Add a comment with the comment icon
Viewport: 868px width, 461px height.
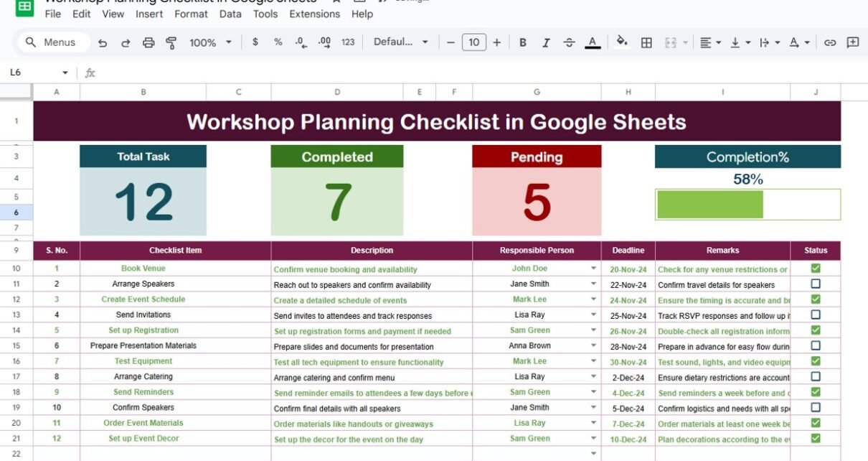point(853,42)
